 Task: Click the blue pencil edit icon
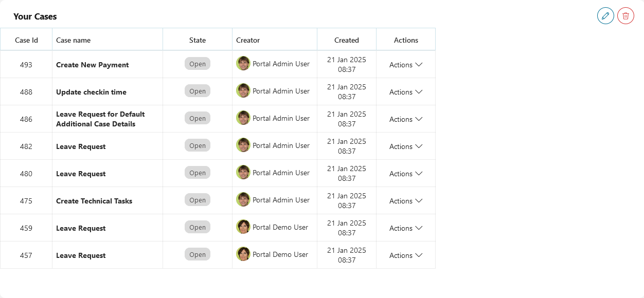605,16
